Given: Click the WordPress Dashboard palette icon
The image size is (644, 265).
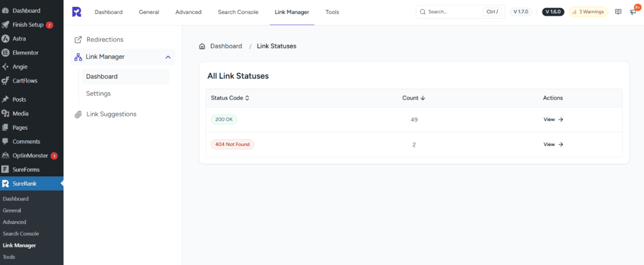Looking at the screenshot, I should [x=5, y=11].
